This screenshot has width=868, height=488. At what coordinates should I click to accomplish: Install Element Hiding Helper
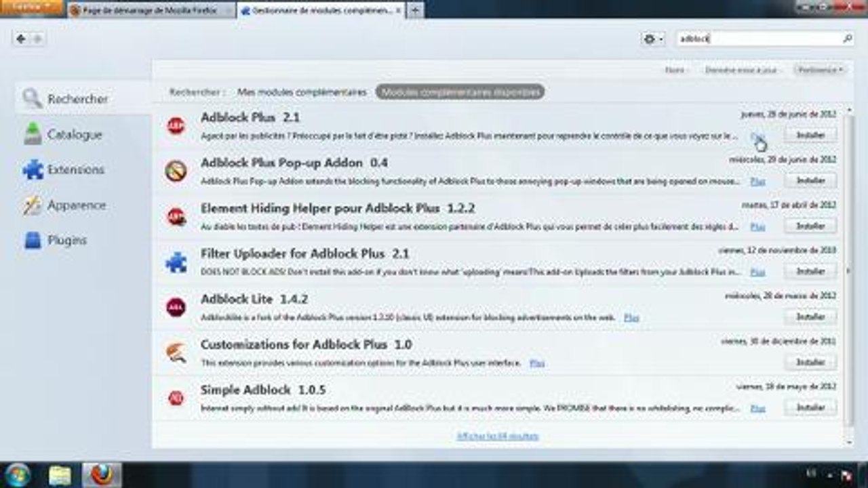pos(810,226)
